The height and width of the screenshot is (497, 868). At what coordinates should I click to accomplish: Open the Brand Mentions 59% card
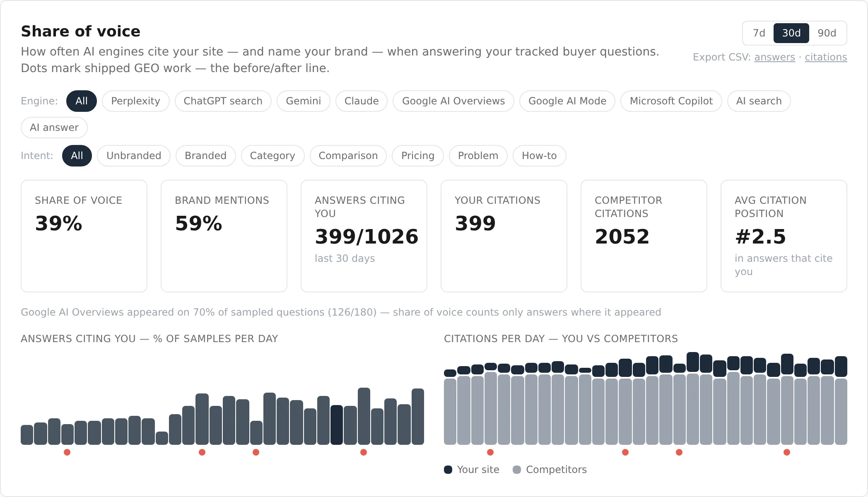224,236
